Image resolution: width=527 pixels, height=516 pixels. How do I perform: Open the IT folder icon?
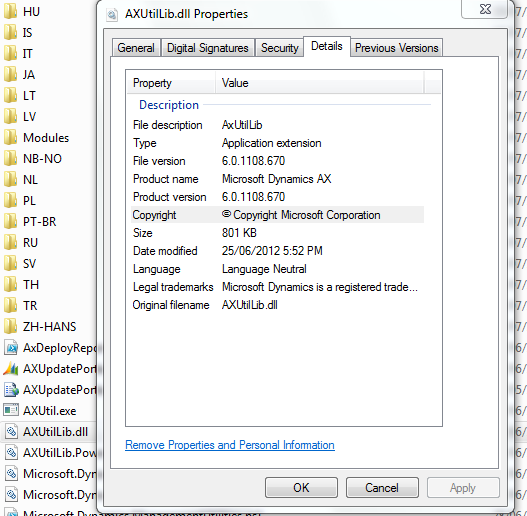[10, 54]
